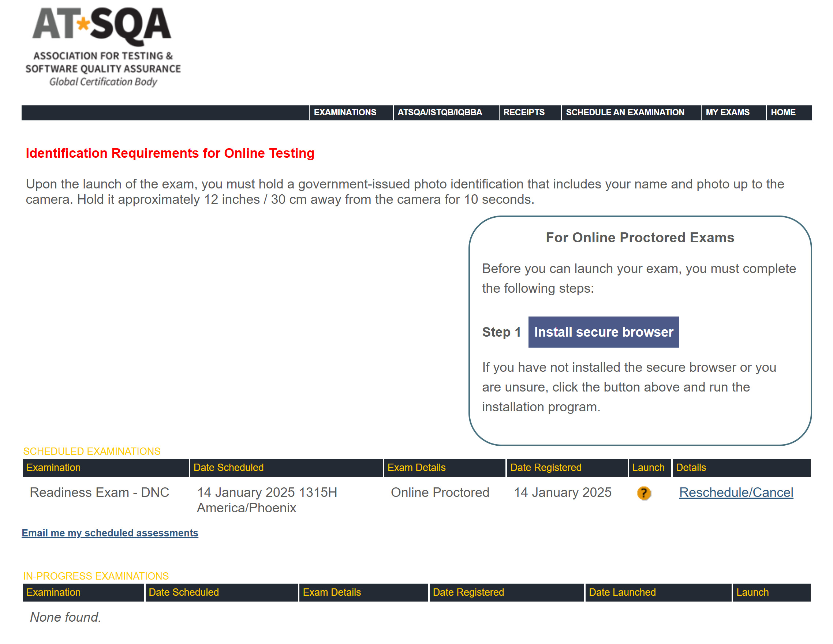Screen dimensions: 833x644
Task: Click the 'Online Proctored' exam details cell
Action: pyautogui.click(x=440, y=492)
